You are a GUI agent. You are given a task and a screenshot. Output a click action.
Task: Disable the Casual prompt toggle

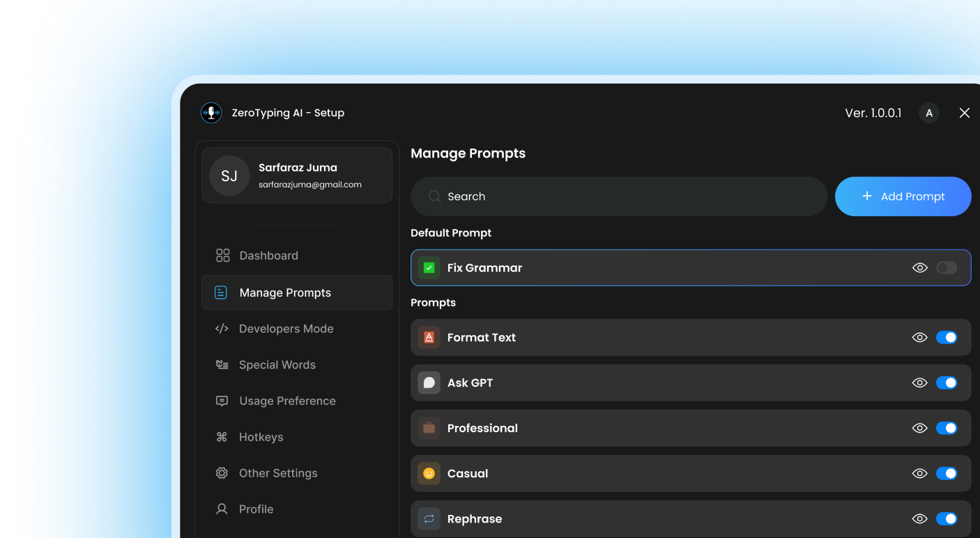947,473
